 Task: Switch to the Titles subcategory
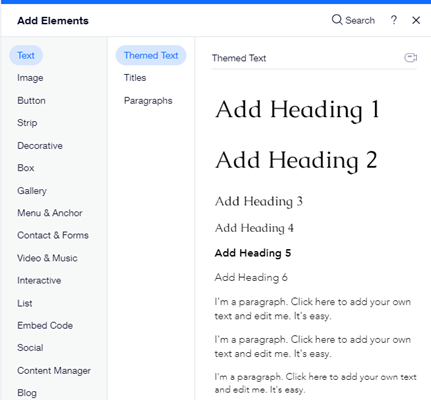(135, 78)
